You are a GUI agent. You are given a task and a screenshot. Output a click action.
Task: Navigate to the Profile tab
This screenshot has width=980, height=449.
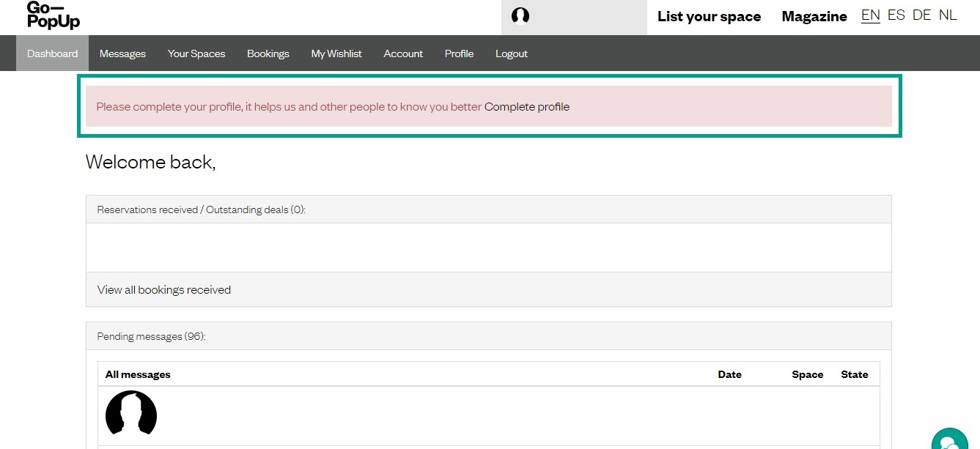[459, 53]
